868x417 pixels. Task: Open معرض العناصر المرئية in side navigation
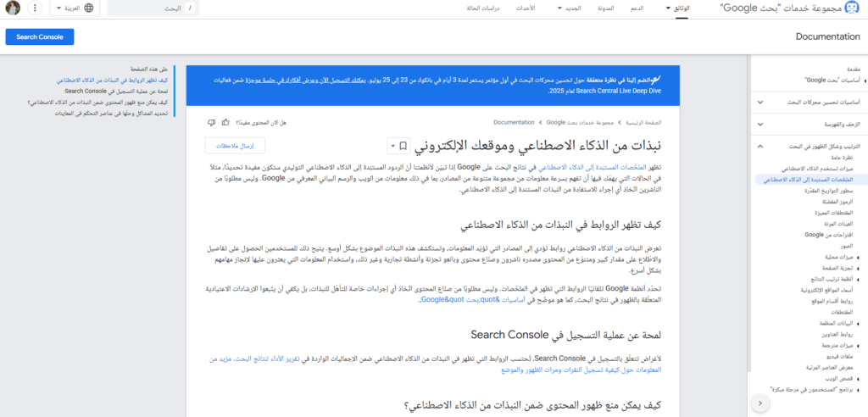(829, 368)
